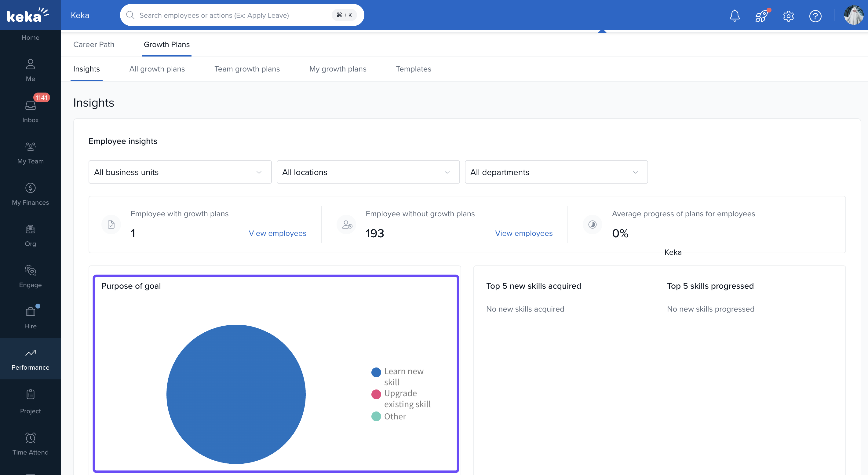The height and width of the screenshot is (475, 868).
Task: Switch to the Career Path tab
Action: click(x=94, y=45)
